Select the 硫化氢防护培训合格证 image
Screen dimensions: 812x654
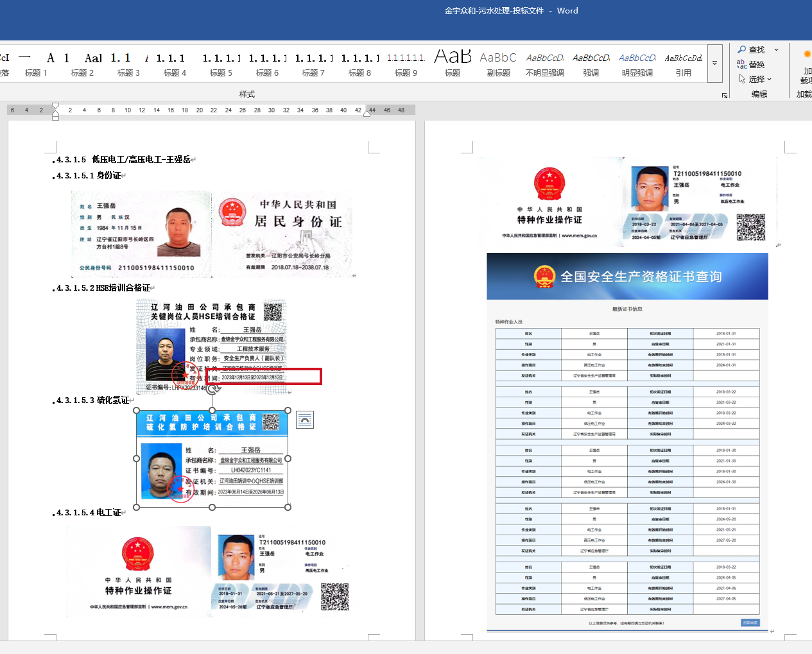click(x=212, y=458)
